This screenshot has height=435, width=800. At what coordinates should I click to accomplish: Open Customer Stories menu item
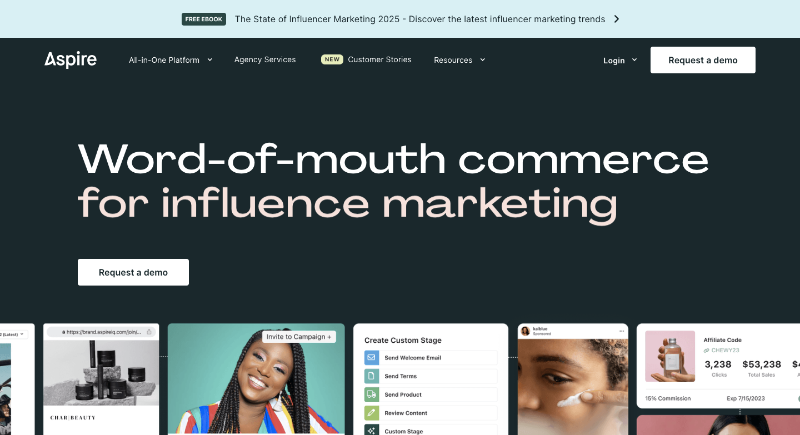[x=379, y=60]
